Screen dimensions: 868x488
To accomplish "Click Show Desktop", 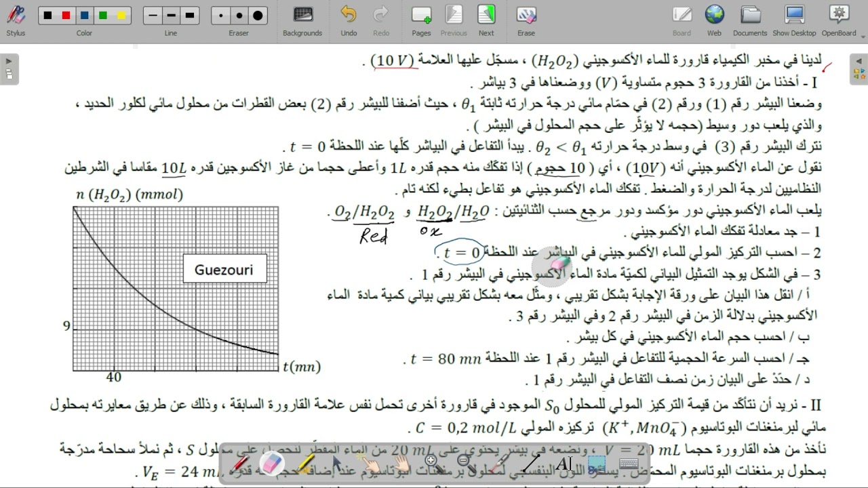I will tap(794, 21).
